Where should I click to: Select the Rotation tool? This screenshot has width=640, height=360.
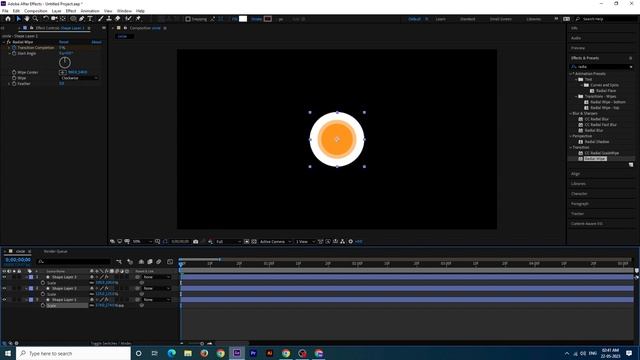(46, 19)
